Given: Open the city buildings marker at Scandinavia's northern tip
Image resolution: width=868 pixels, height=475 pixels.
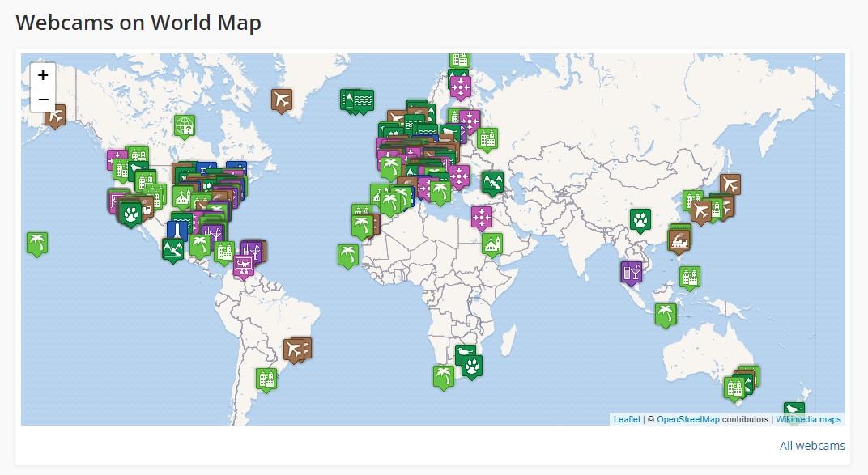Looking at the screenshot, I should point(460,60).
